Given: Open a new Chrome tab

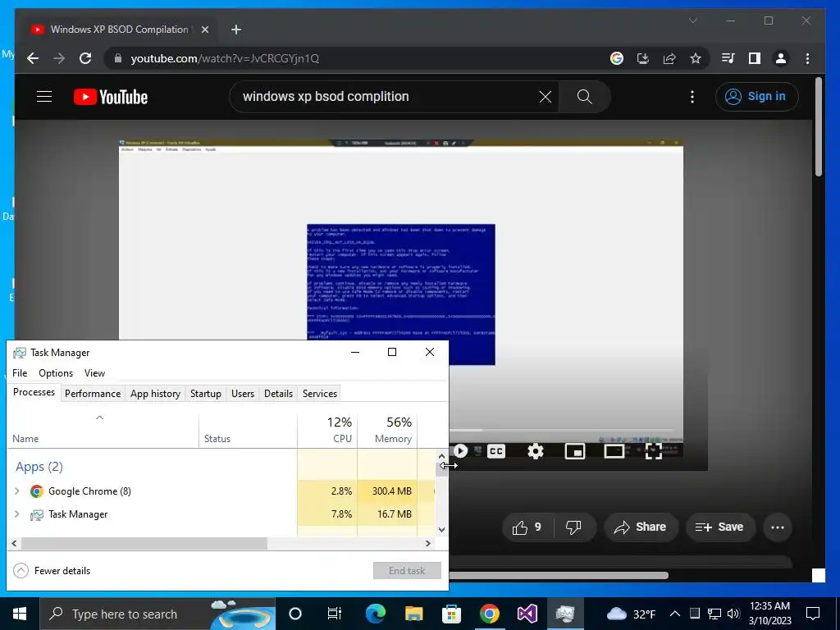Looking at the screenshot, I should (236, 30).
